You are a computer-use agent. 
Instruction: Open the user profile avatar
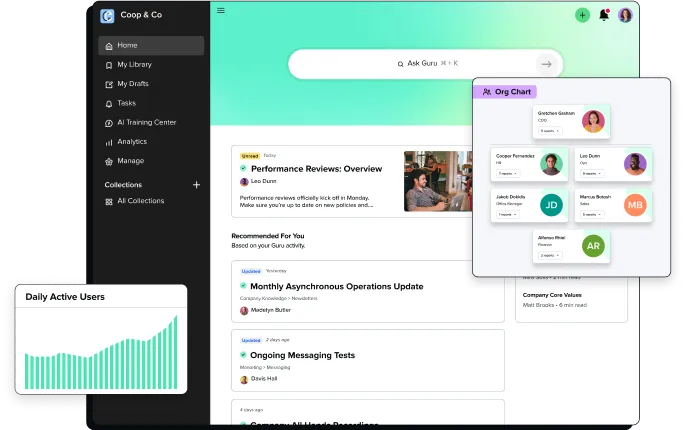625,15
